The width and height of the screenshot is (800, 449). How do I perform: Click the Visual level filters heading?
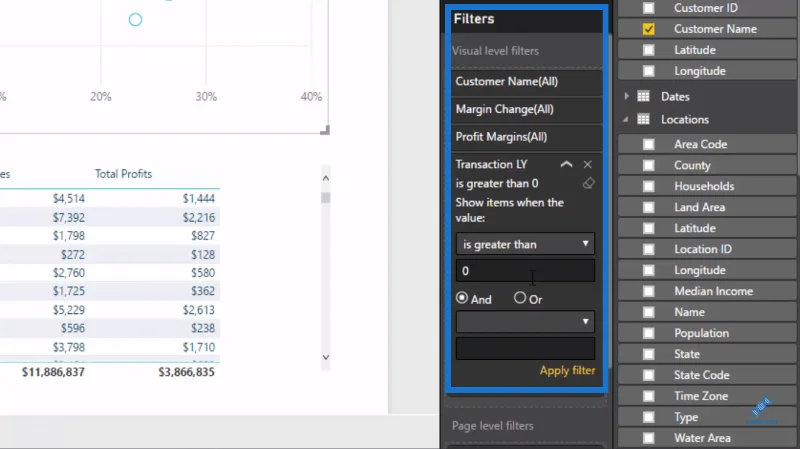tap(495, 51)
